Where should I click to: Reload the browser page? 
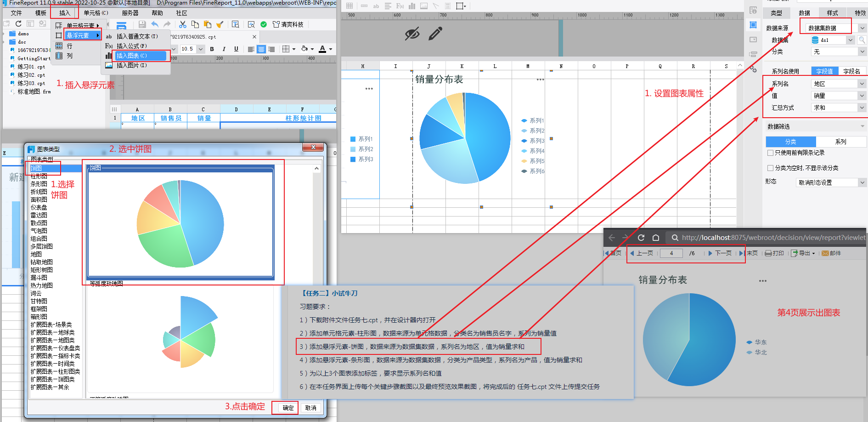click(641, 238)
